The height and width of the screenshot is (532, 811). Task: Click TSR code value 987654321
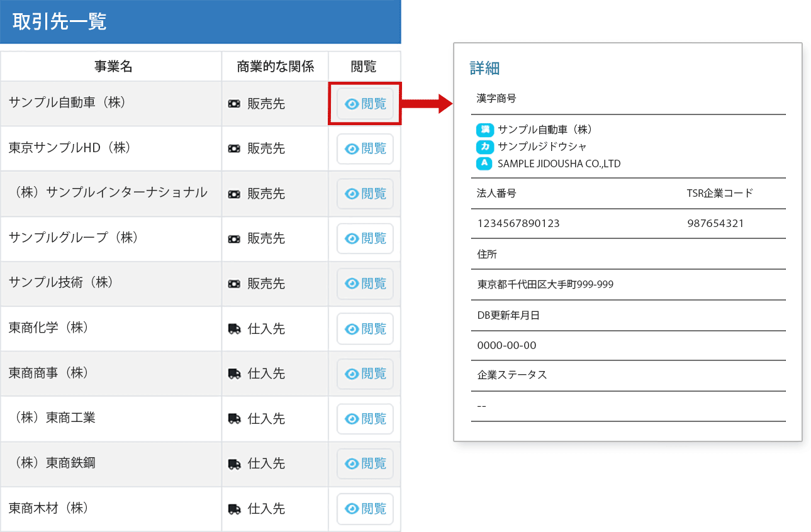[x=715, y=223]
